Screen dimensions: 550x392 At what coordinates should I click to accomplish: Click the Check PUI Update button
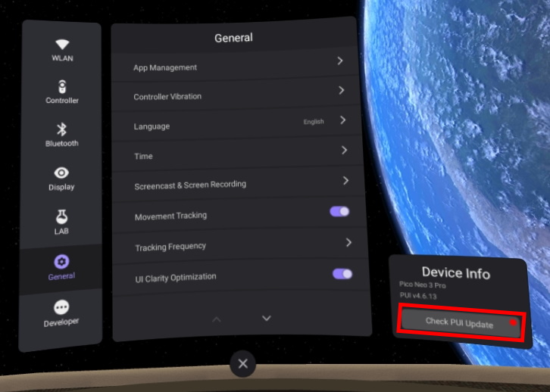pos(461,323)
